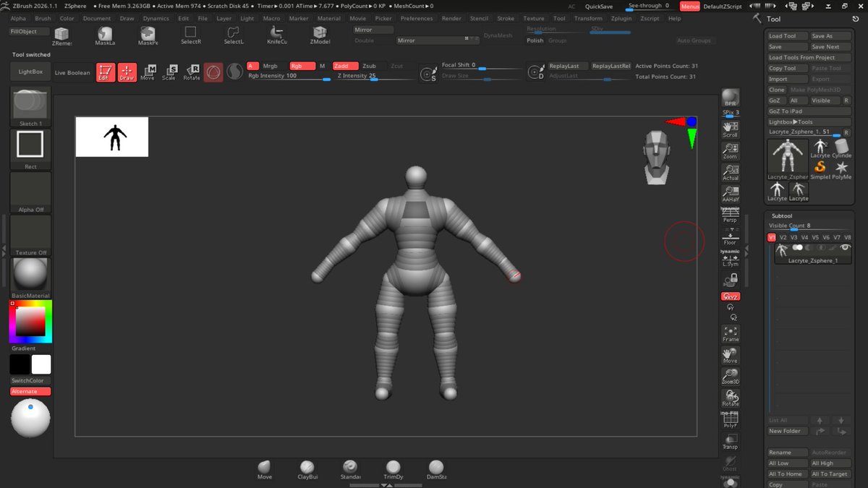Toggle Zadd sculpt mode
Viewport: 868px width, 488px height.
point(344,66)
